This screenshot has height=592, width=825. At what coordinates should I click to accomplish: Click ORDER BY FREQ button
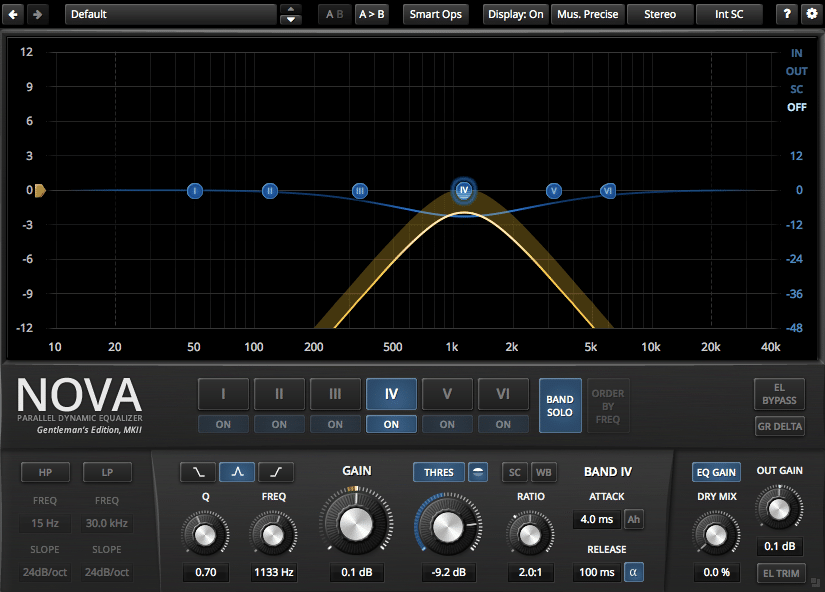tap(608, 406)
